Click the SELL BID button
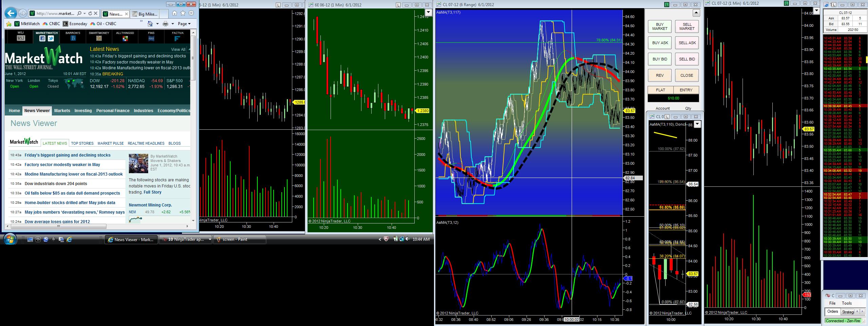Screen dimensions: 868x326 tap(687, 59)
